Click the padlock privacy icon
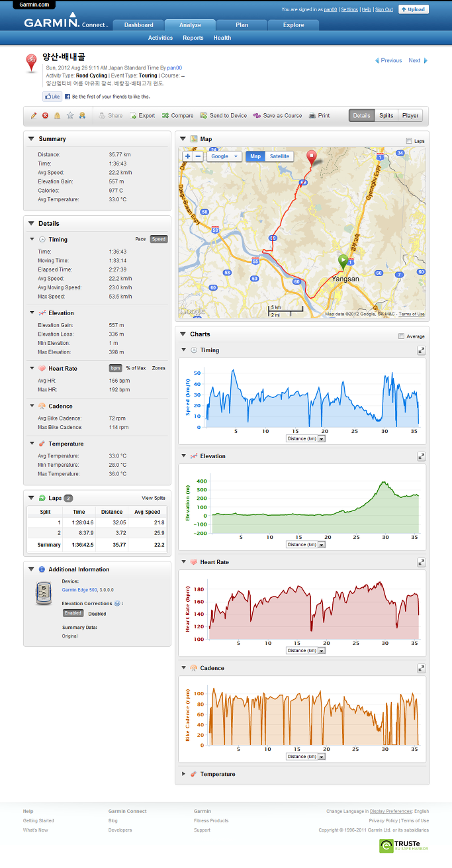 (x=58, y=115)
